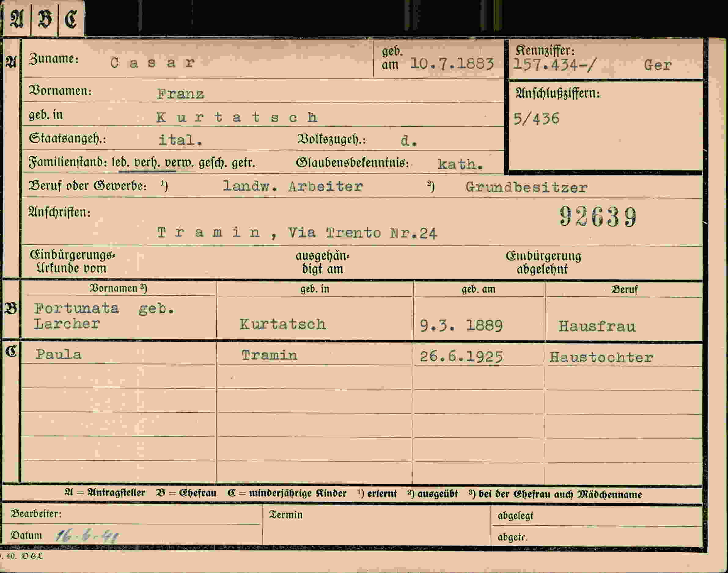The width and height of the screenshot is (728, 573).
Task: Click the 'Glaubensbekenntnis:' label
Action: point(352,163)
